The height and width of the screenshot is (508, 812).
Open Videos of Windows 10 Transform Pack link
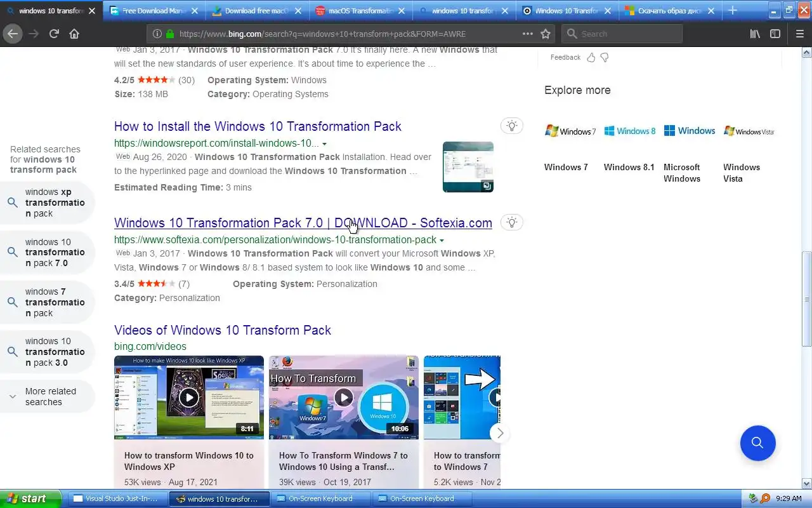pyautogui.click(x=223, y=330)
